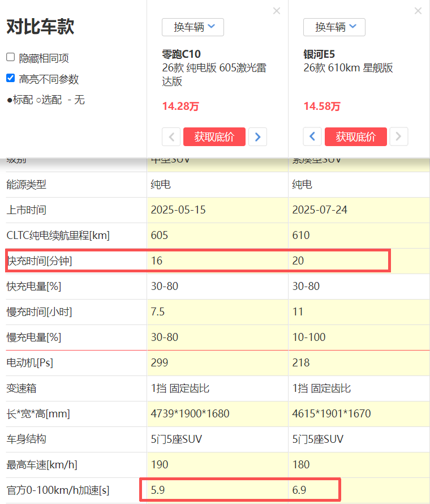
Task: Remove the 零跑C10 column with its X icon
Action: (x=276, y=11)
